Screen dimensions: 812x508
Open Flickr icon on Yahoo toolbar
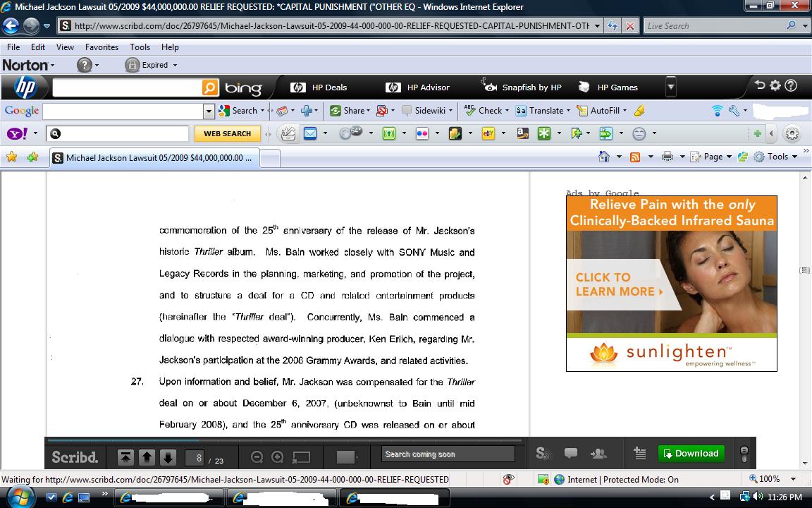click(422, 134)
